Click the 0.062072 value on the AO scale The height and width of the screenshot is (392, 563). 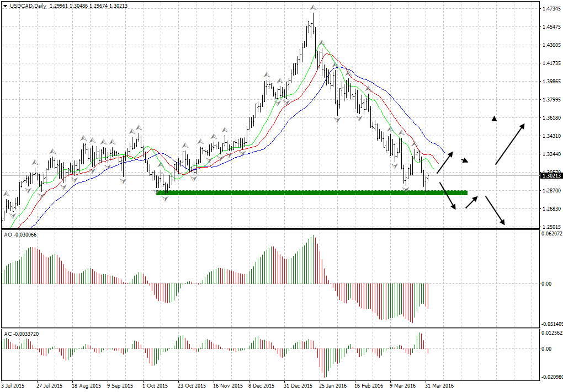(x=552, y=234)
